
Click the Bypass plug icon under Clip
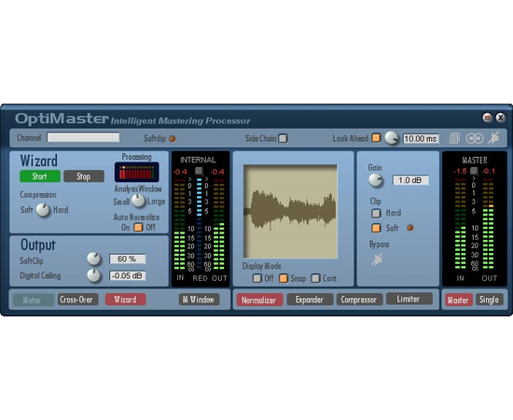click(x=377, y=259)
